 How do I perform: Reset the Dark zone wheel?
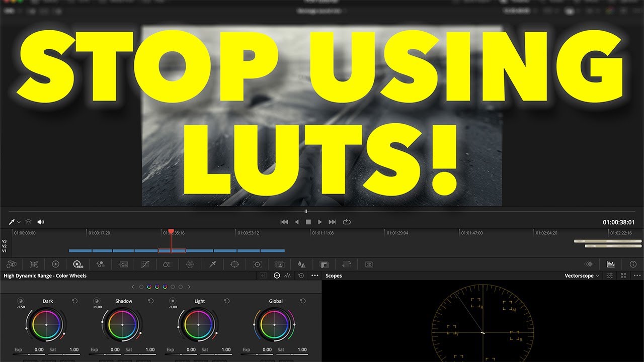point(75,301)
